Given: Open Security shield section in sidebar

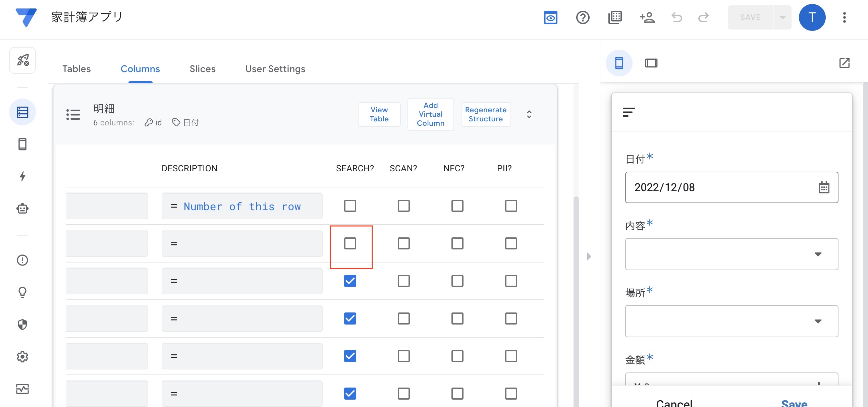Looking at the screenshot, I should 22,324.
